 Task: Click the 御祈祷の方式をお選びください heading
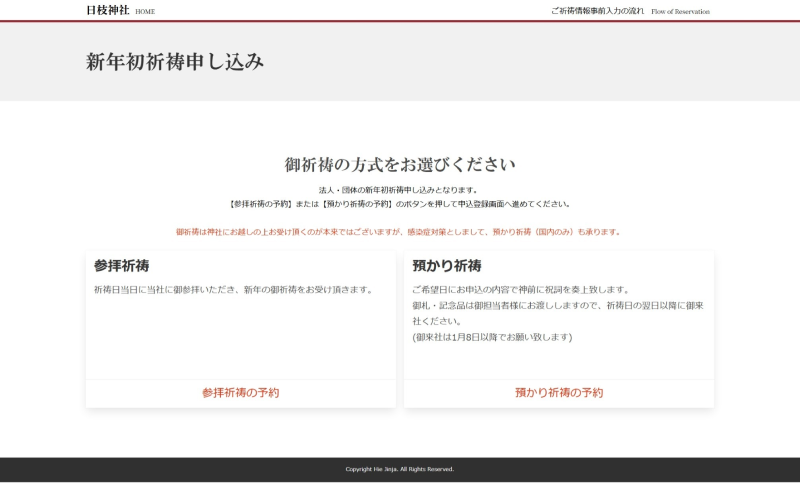400,165
